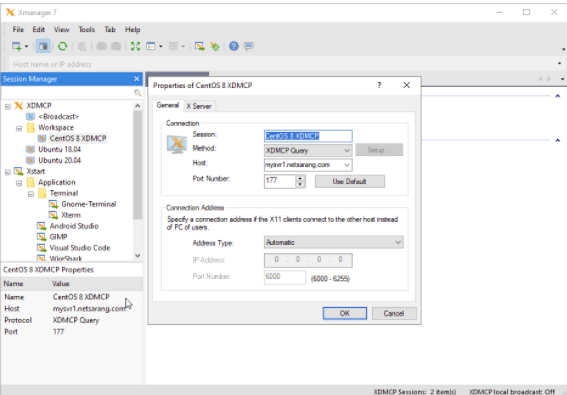Select the Ubuntu 20.04 session
The image size is (567, 395).
click(x=60, y=160)
